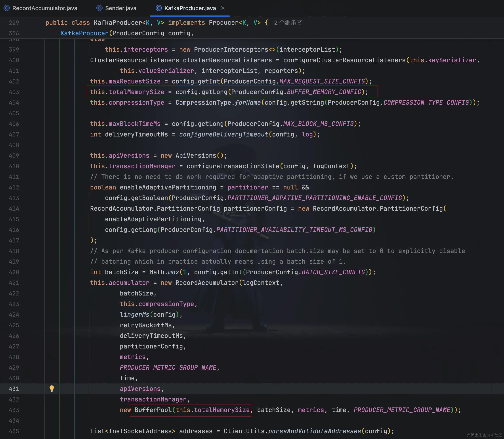This screenshot has width=504, height=439.
Task: Click configureDeliveryTimeout method call
Action: click(x=224, y=134)
